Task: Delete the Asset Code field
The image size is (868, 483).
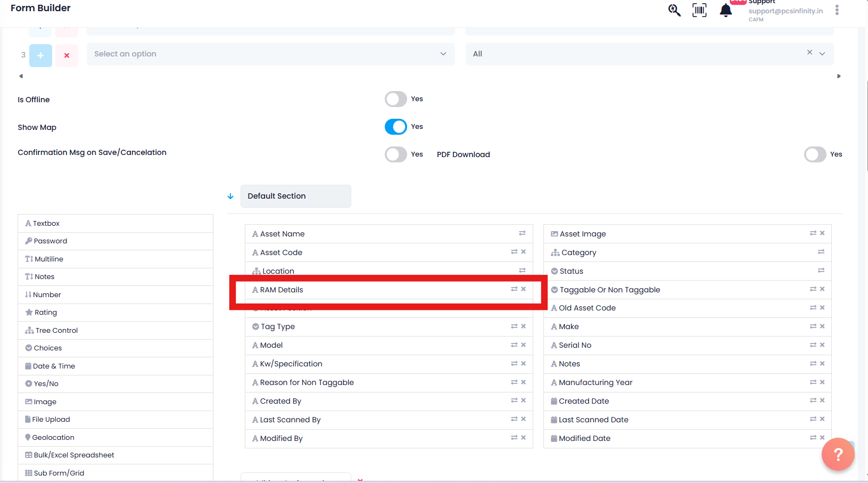Action: [524, 252]
